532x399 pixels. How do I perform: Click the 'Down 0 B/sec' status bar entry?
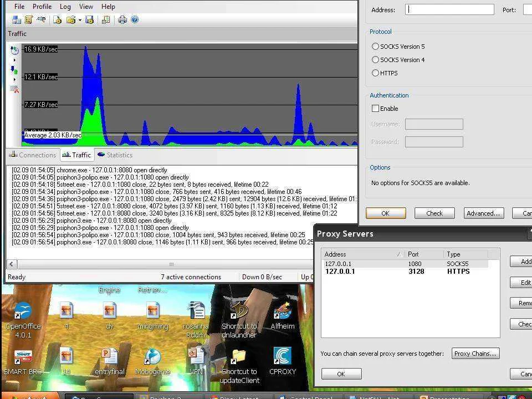262,277
